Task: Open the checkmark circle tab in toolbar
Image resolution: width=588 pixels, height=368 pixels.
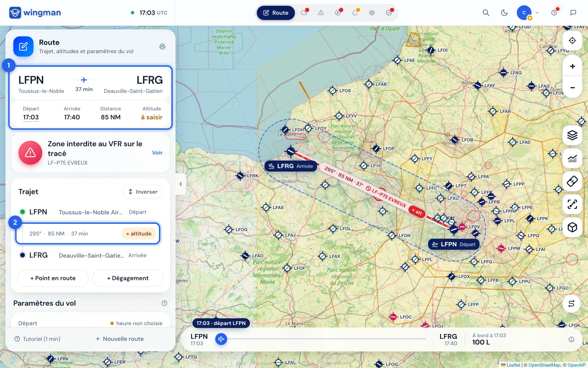Action: click(x=389, y=13)
